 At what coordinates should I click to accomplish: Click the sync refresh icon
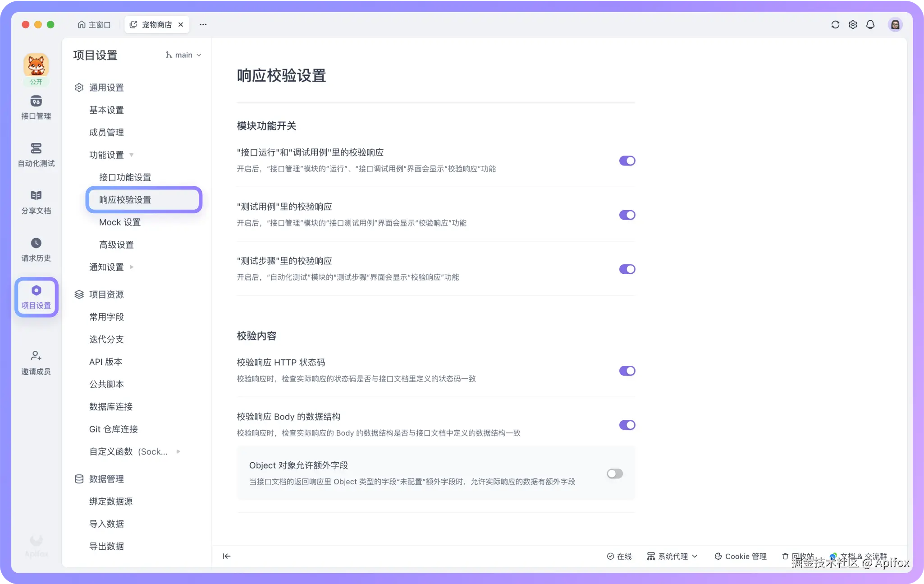835,25
